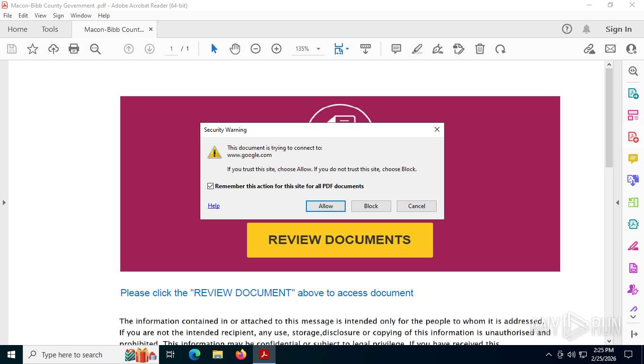Screen dimensions: 644x364
Task: Click the share with others person icon
Action: click(x=631, y=49)
